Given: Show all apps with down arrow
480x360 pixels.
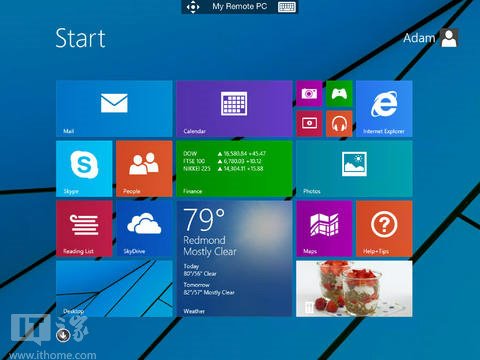Looking at the screenshot, I should [x=63, y=335].
